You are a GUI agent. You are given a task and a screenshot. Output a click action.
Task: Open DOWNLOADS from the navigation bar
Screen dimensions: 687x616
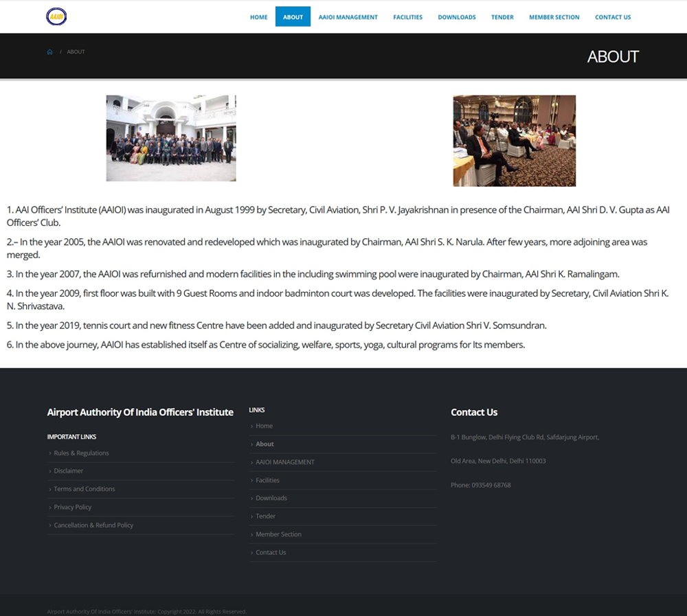coord(456,17)
